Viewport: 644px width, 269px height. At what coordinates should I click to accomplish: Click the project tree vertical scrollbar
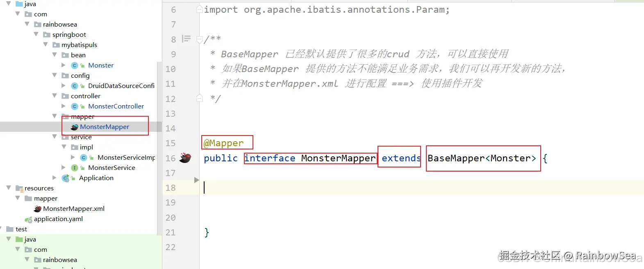click(159, 147)
